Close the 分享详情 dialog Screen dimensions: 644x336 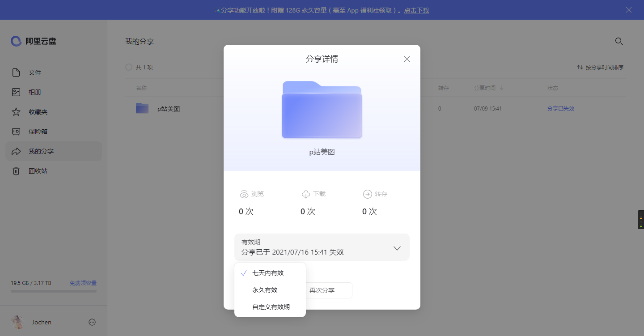pos(407,59)
